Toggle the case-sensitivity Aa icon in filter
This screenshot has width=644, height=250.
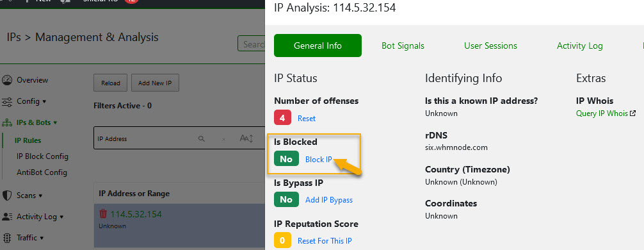(x=246, y=138)
